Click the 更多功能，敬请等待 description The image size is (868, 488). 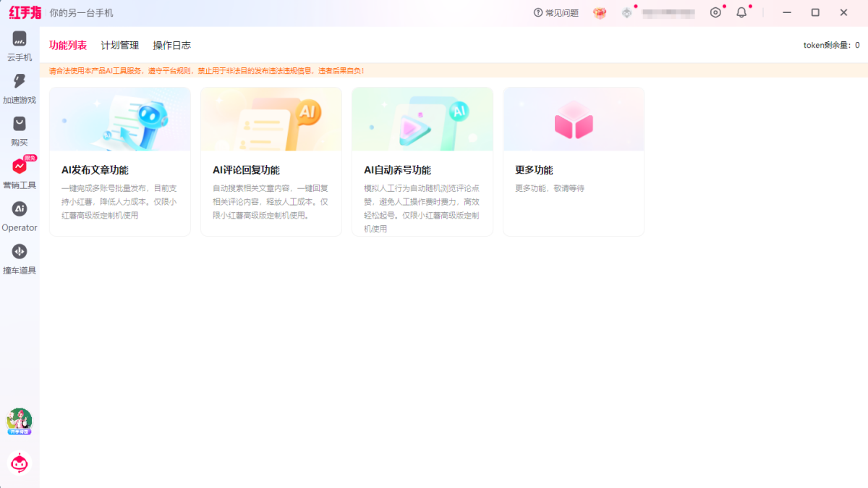550,188
